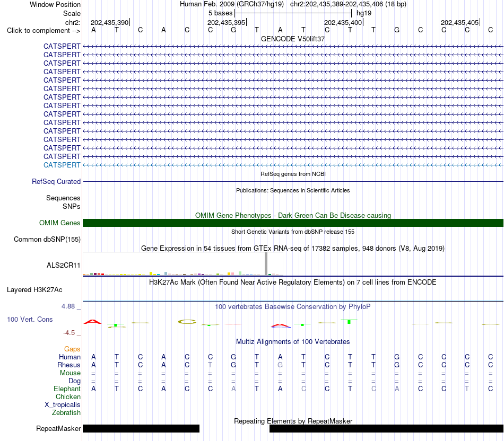
Task: Click the shorter left RepeatMasker black bar
Action: (x=141, y=428)
